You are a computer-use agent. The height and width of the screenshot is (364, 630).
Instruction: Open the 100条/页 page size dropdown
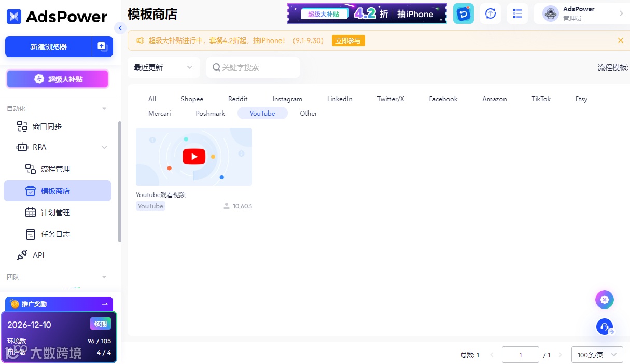coord(597,355)
